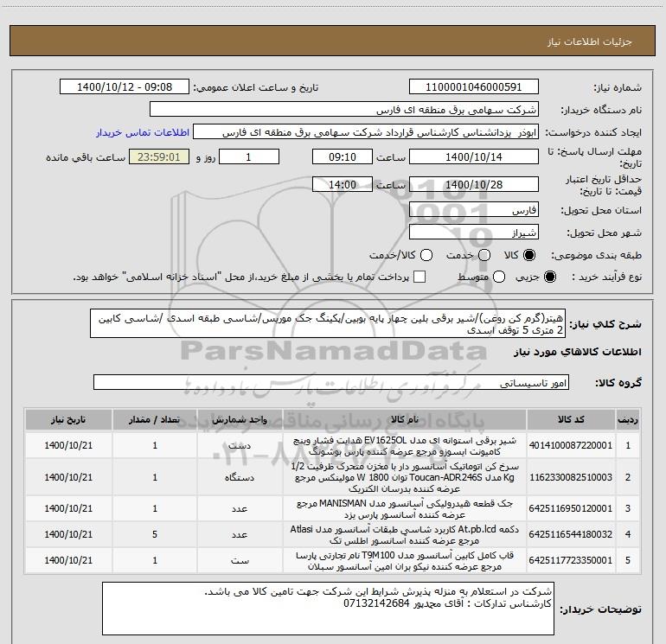666x644 pixels.
Task: Click the delivery city field شیراز
Action: click(x=474, y=233)
